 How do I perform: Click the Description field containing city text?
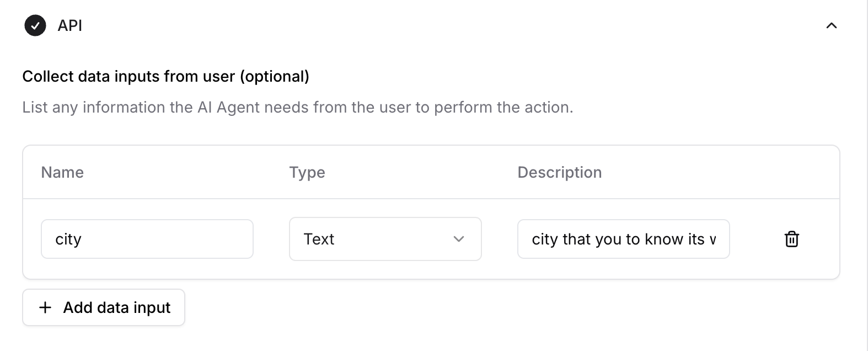point(623,239)
